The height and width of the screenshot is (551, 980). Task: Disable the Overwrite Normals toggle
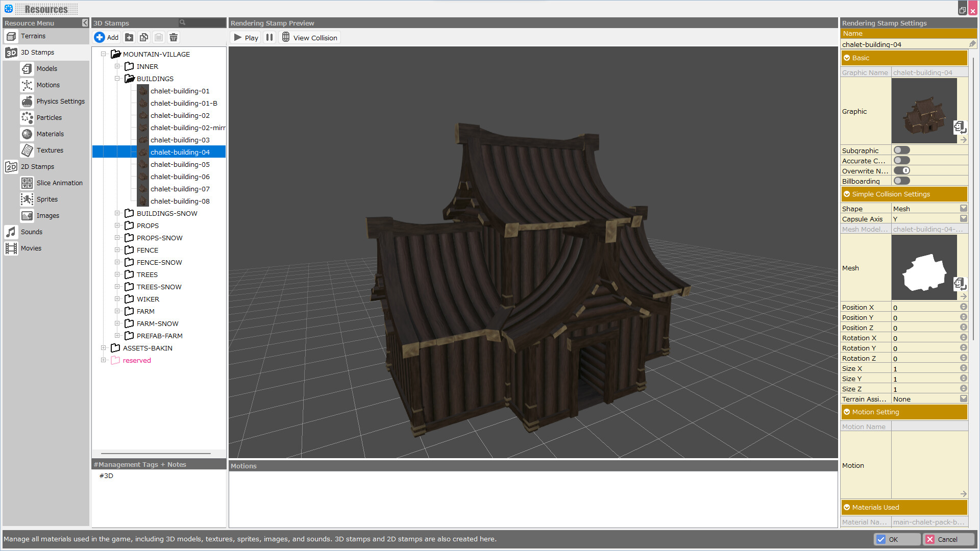tap(902, 170)
